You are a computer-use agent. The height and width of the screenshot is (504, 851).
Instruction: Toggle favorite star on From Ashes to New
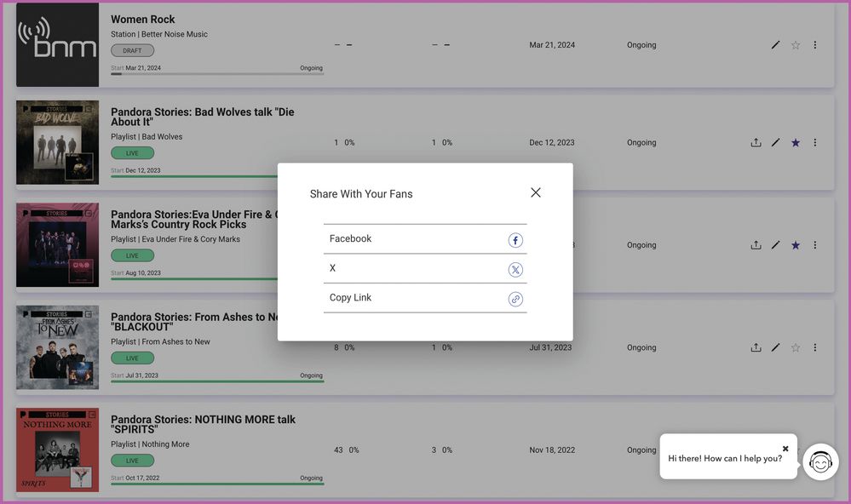[x=796, y=347]
